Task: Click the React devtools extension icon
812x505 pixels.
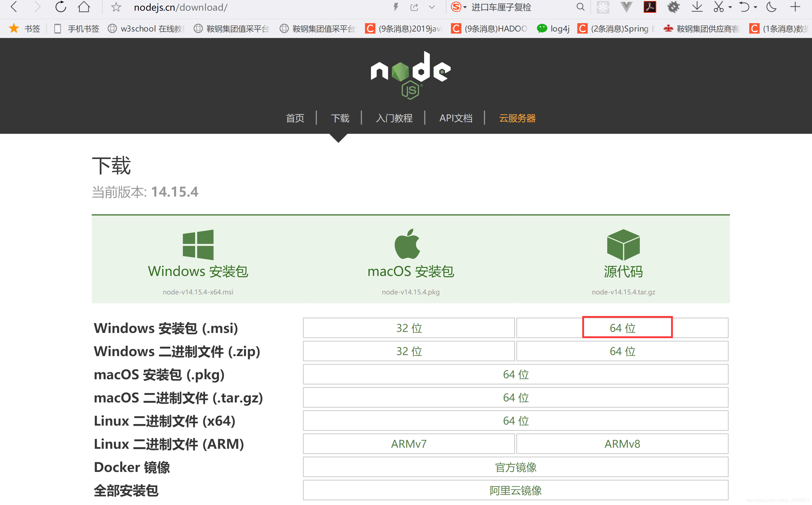Action: 603,7
